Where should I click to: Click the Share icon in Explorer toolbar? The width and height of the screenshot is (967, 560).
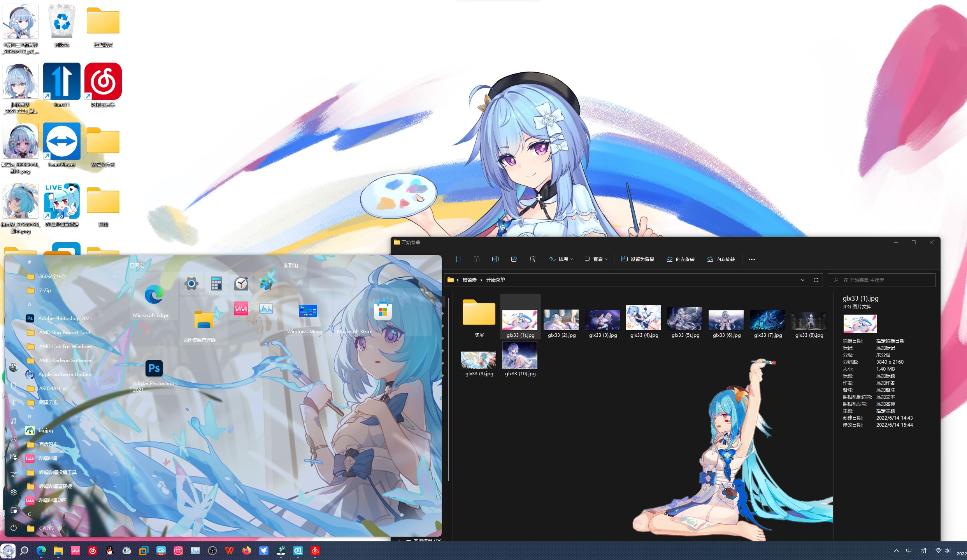(x=514, y=259)
